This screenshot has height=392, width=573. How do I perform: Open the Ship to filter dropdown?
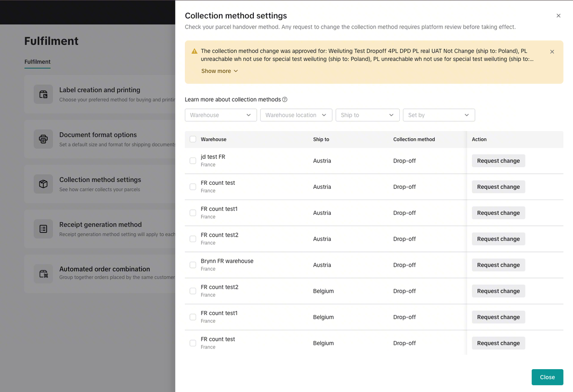click(x=368, y=115)
